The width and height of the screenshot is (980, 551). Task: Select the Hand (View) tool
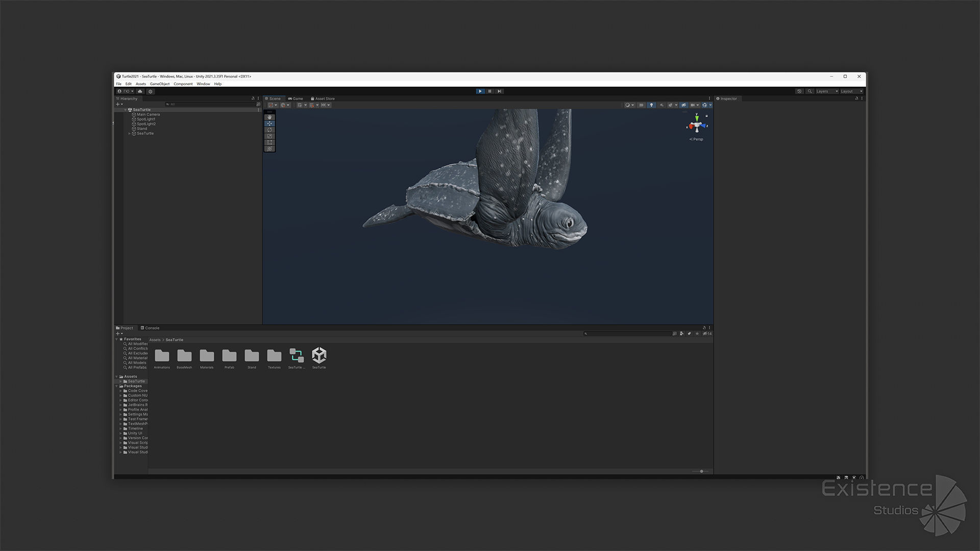[269, 117]
